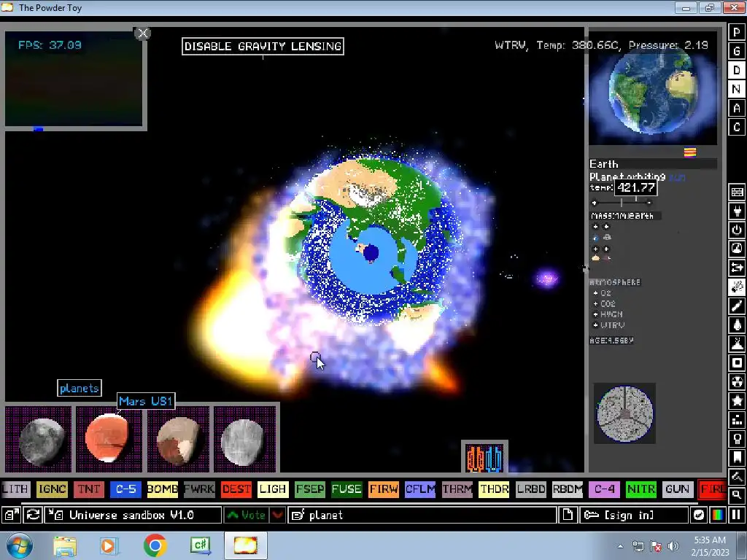Select the Force arrows category icon

(x=737, y=268)
